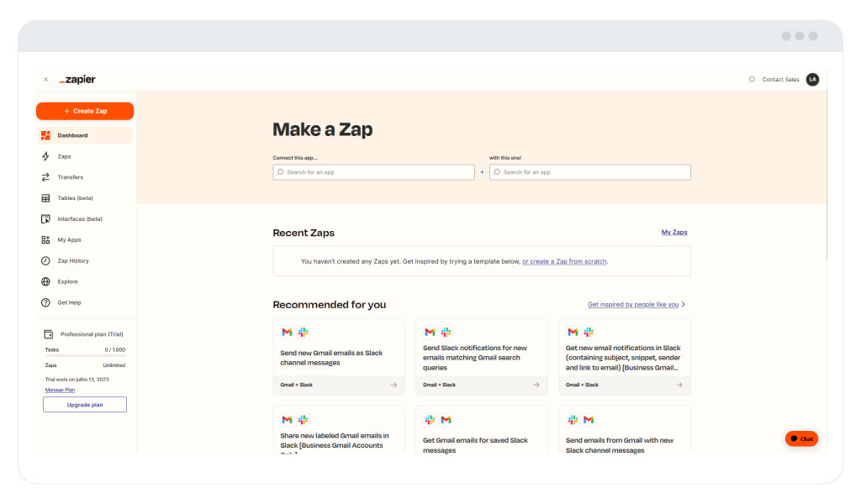Open the Dashboard menu item

coord(85,135)
